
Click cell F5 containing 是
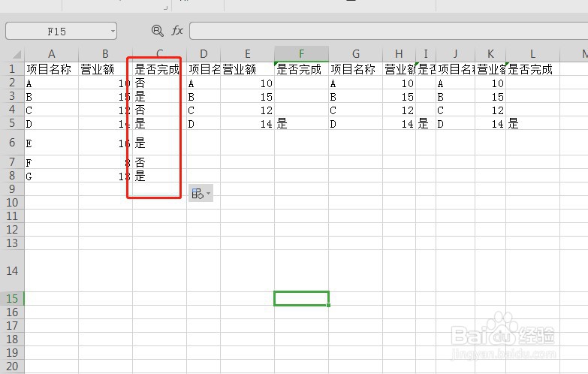301,123
